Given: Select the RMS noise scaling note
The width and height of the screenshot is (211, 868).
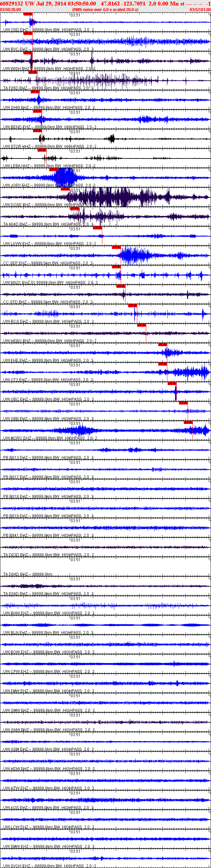Looking at the screenshot, I should coord(105,10).
